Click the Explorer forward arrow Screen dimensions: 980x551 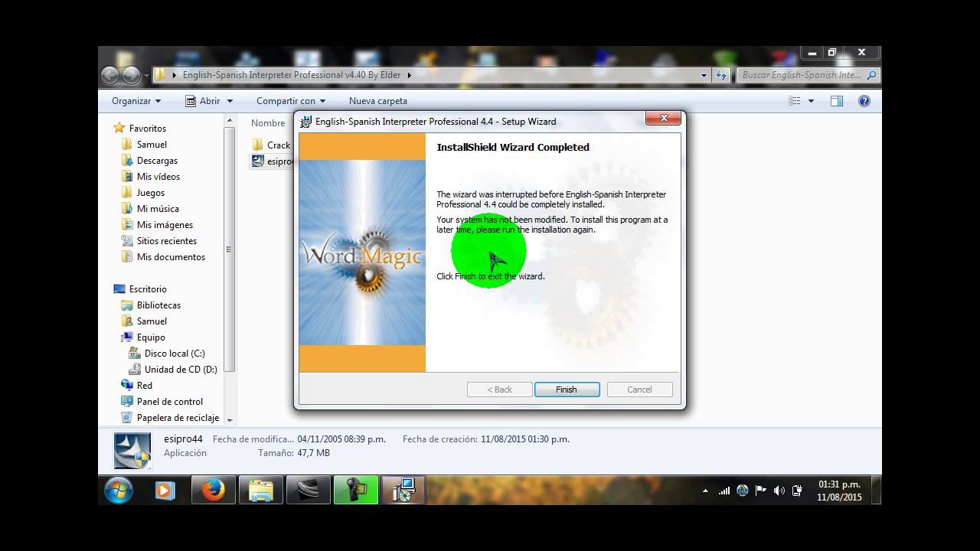[x=132, y=75]
